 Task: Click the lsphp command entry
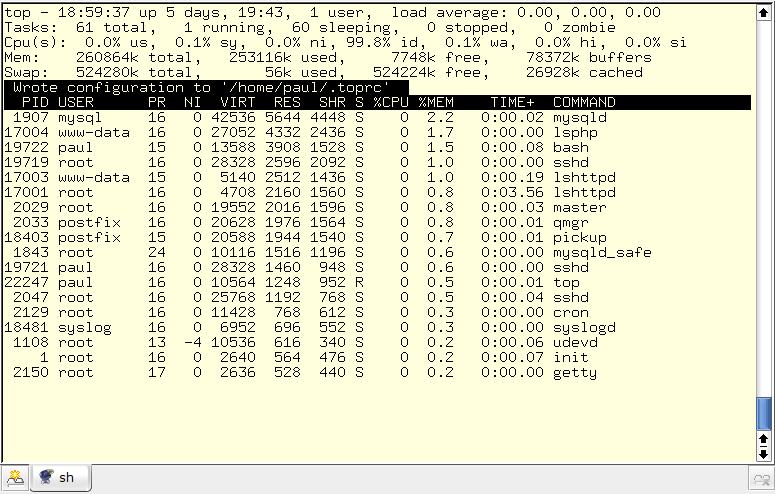click(x=575, y=133)
